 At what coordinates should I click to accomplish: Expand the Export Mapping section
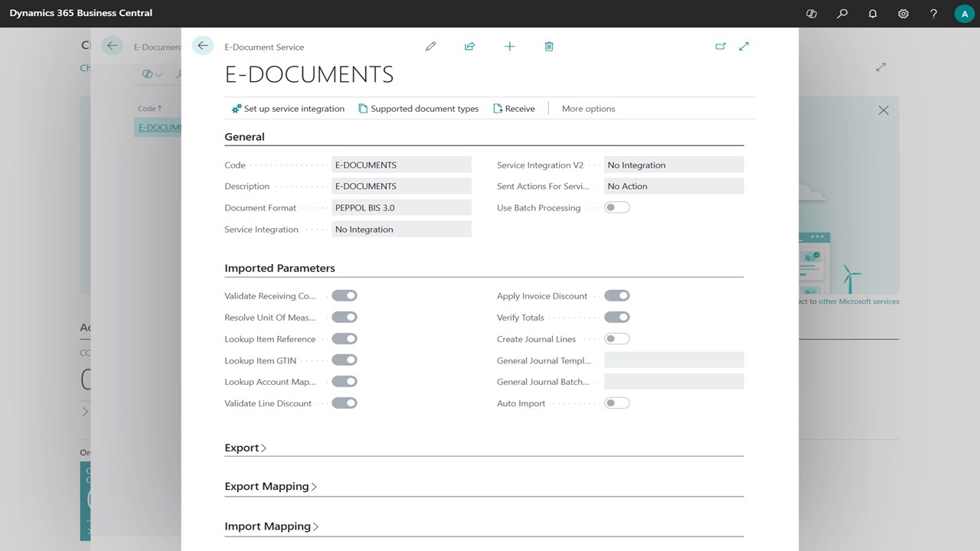(271, 486)
